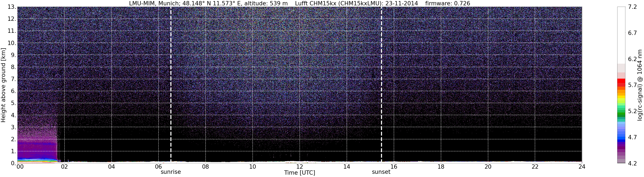The width and height of the screenshot is (644, 177).
Task: Click x-axis tick label '08'
Action: pos(205,167)
